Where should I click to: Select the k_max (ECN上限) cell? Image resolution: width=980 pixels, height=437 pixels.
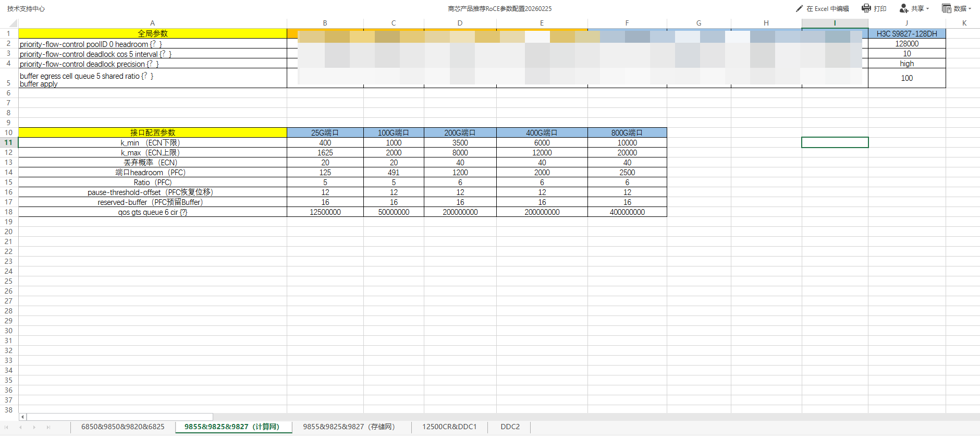pos(153,152)
